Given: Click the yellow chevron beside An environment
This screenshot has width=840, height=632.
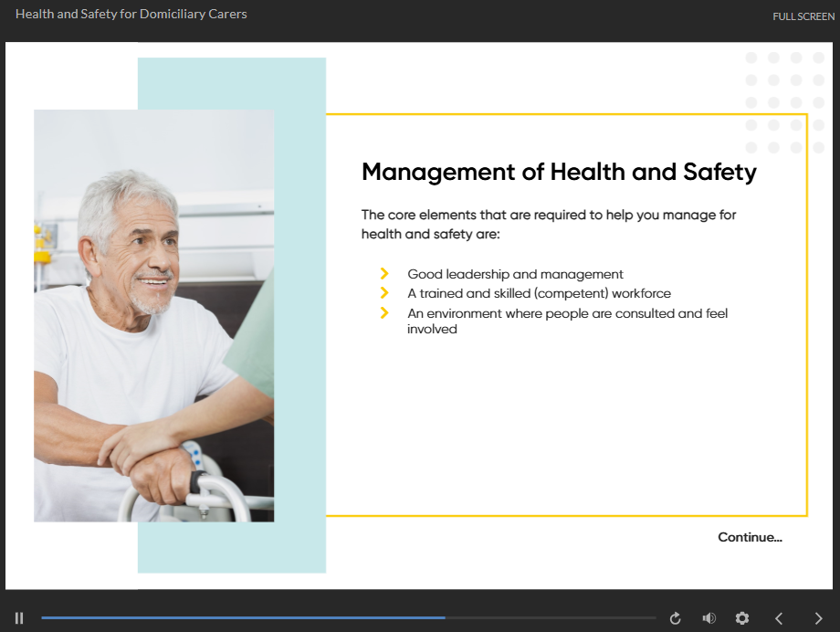Looking at the screenshot, I should pyautogui.click(x=384, y=313).
